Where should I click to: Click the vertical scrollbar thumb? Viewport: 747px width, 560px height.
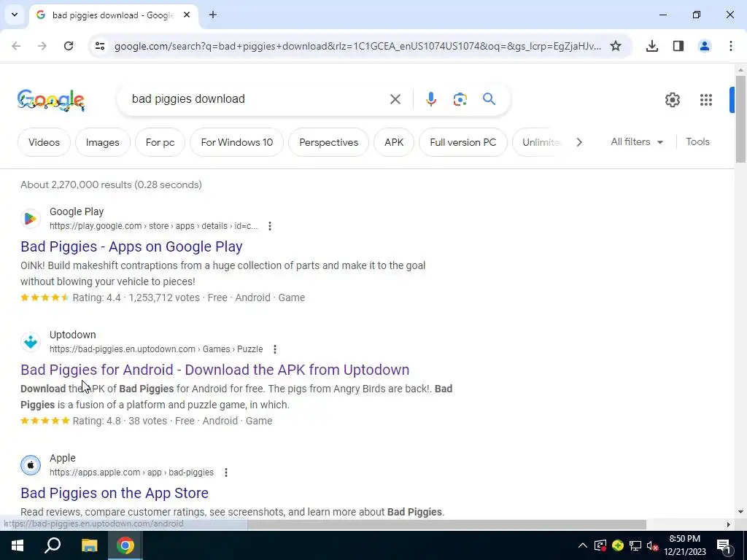pos(740,119)
